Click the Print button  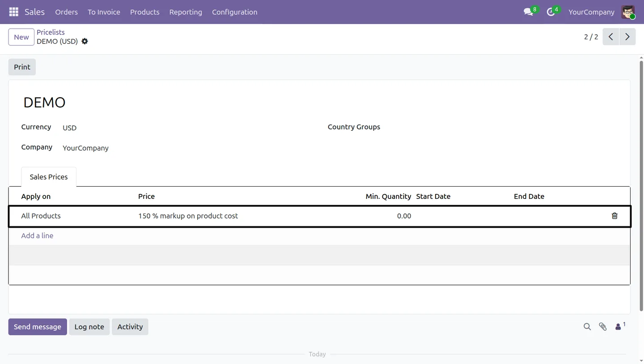click(22, 67)
